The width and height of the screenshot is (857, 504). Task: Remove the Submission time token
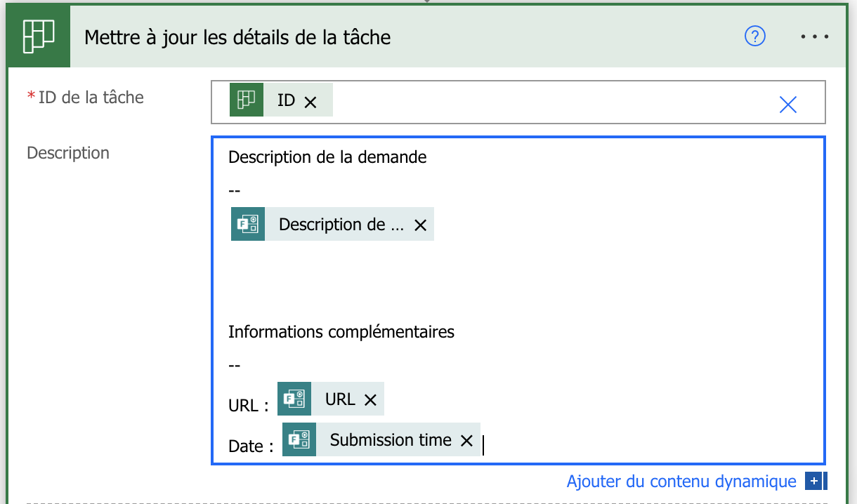click(466, 441)
